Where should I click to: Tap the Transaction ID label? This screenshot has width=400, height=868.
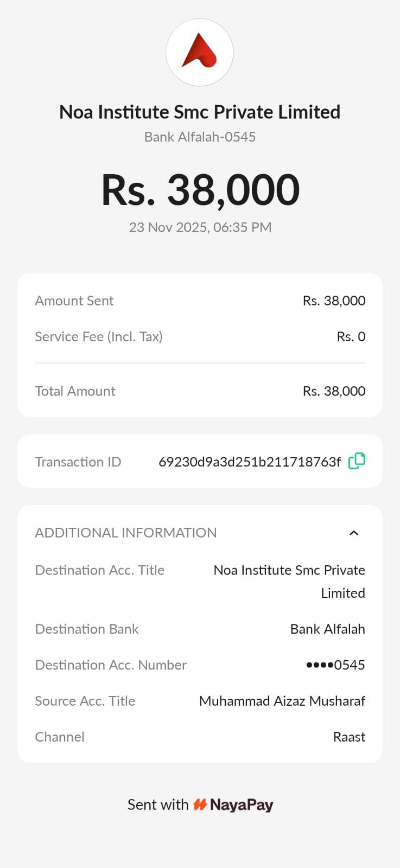click(x=78, y=462)
